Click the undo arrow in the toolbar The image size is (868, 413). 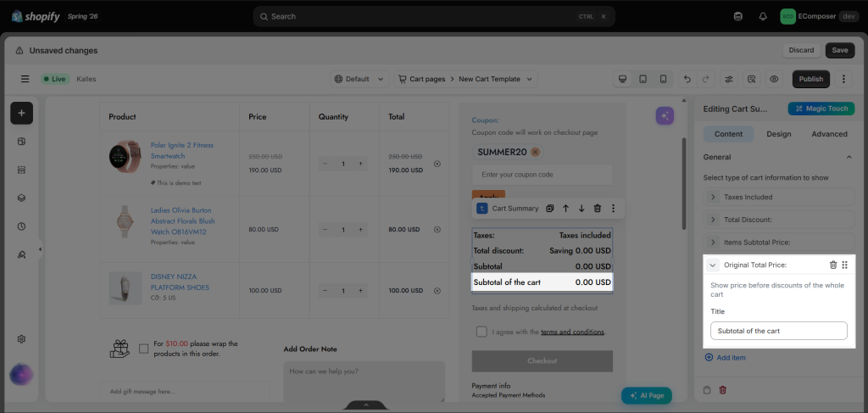tap(687, 79)
